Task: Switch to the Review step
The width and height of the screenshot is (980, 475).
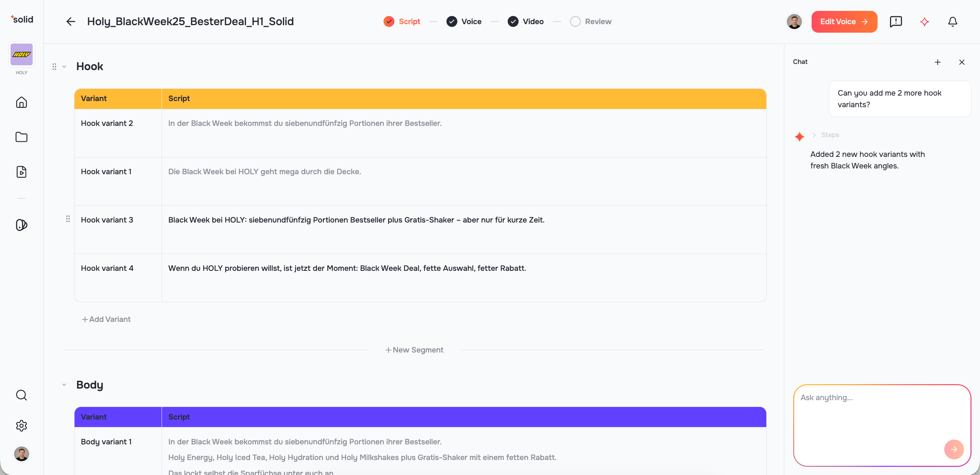Action: 591,22
